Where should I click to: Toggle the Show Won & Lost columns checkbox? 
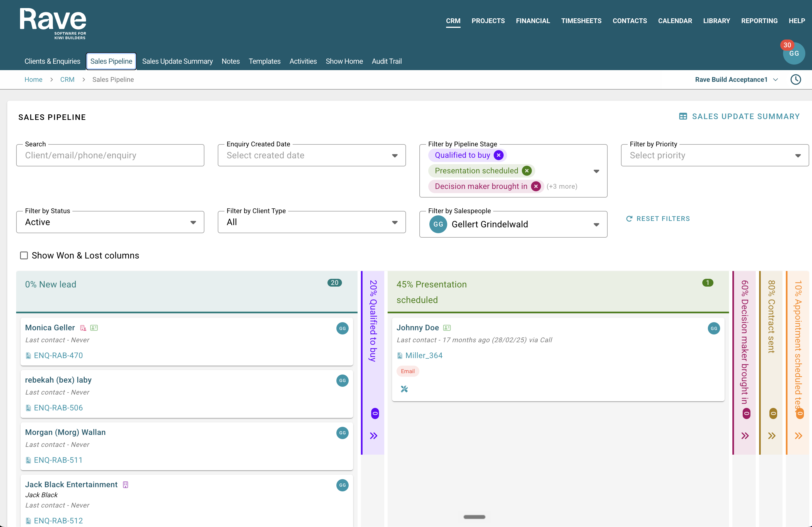24,255
